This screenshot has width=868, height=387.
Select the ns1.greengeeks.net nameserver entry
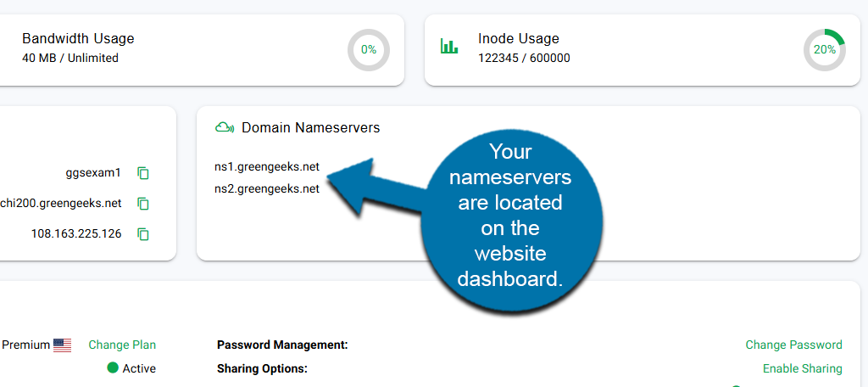coord(267,166)
